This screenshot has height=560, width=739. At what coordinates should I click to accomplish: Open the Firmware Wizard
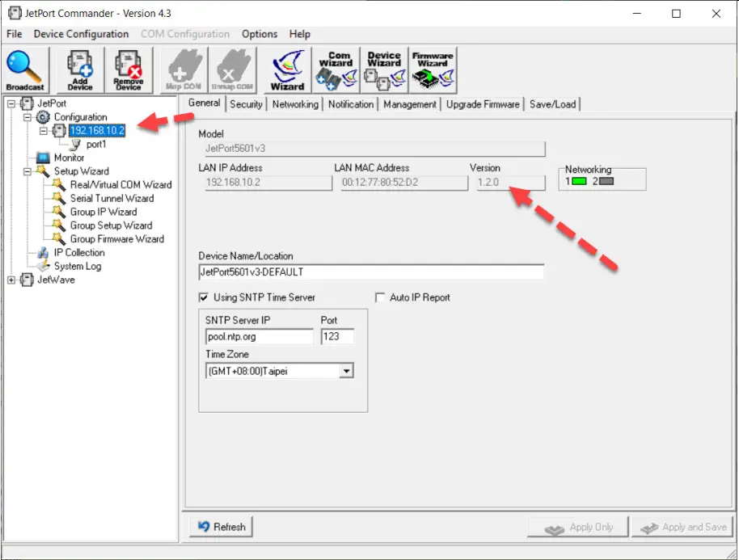tap(433, 69)
